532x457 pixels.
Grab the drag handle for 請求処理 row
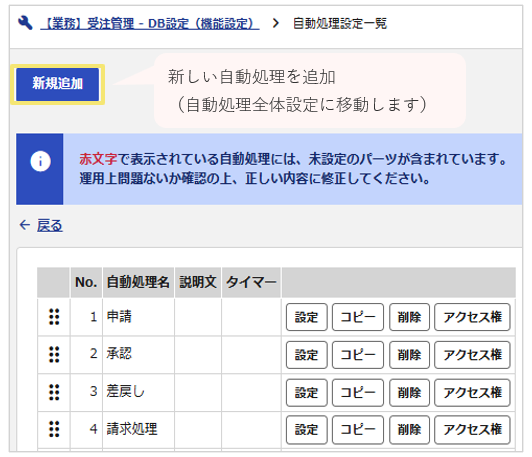54,429
